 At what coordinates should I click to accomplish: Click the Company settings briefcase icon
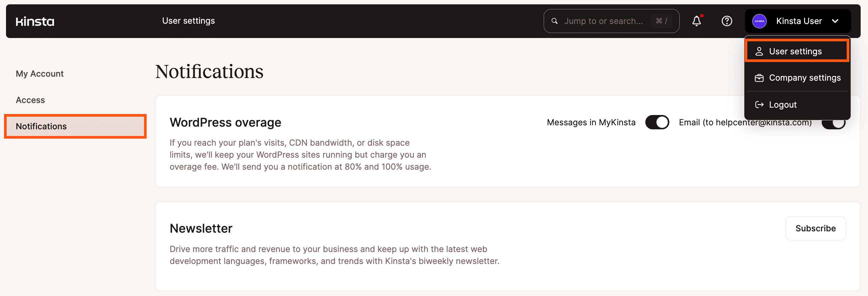760,78
